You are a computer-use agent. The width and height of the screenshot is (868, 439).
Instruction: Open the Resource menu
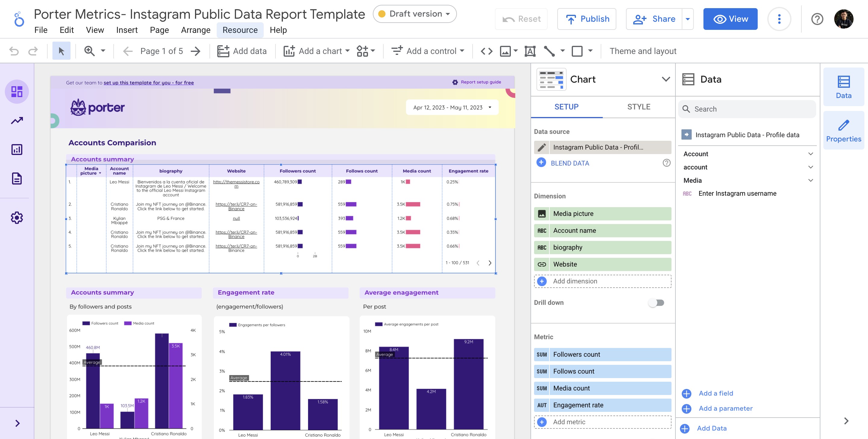[x=240, y=30]
